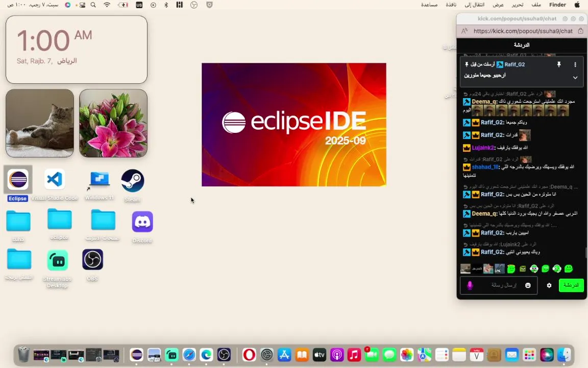This screenshot has height=368, width=588.
Task: Open chat settings gear in Kick chat
Action: pyautogui.click(x=549, y=285)
